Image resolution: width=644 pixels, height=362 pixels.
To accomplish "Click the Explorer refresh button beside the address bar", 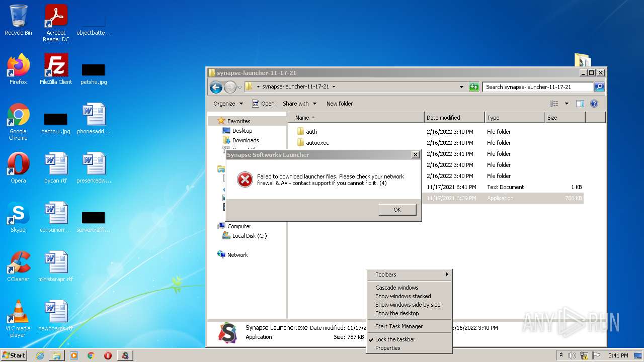I will point(474,87).
